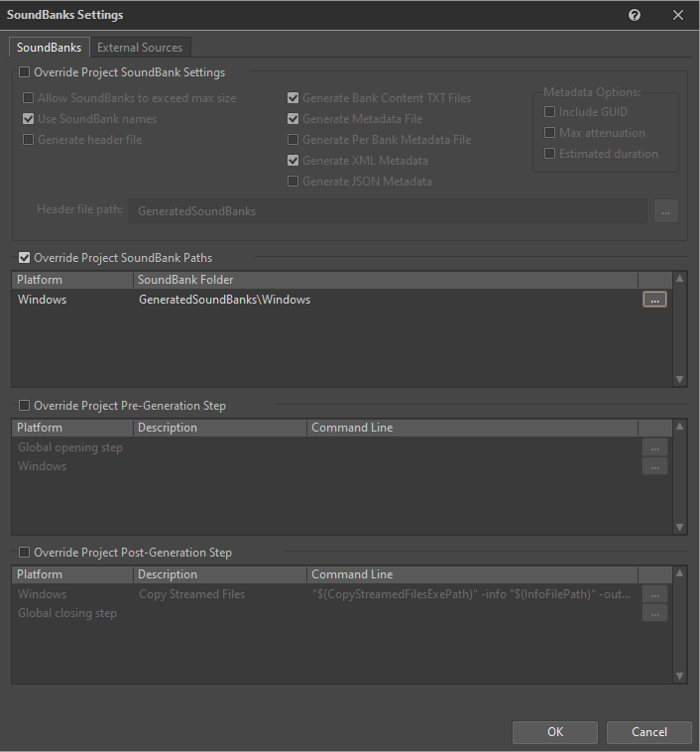Click the Post-Generation Description column header
Image resolution: width=700 pixels, height=752 pixels.
[x=220, y=574]
